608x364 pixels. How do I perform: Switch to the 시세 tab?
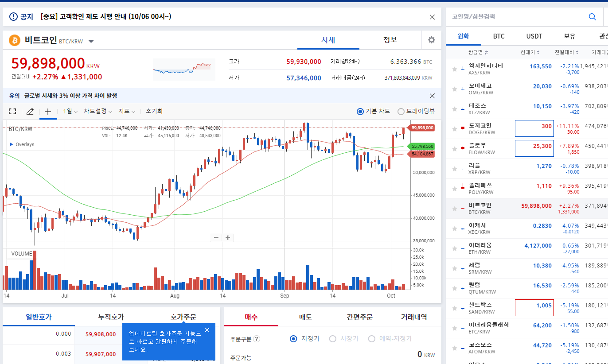pyautogui.click(x=328, y=40)
